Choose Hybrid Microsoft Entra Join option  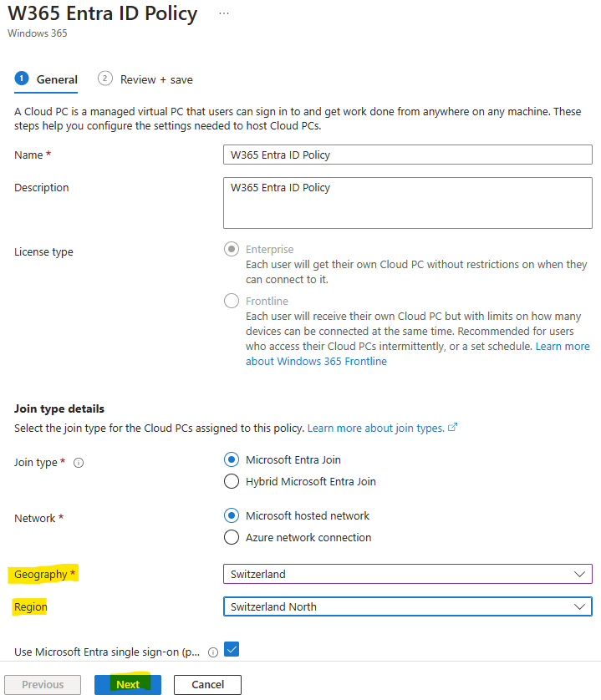pyautogui.click(x=232, y=481)
